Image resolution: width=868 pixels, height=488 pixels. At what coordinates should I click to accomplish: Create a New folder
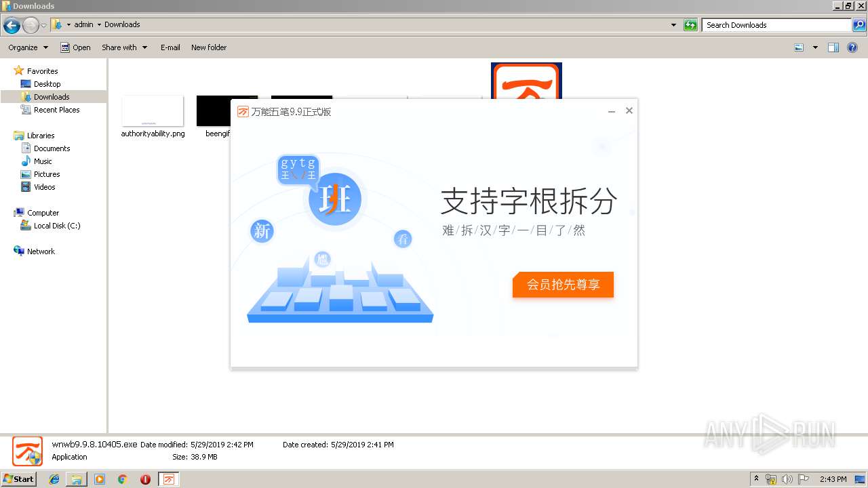(209, 47)
